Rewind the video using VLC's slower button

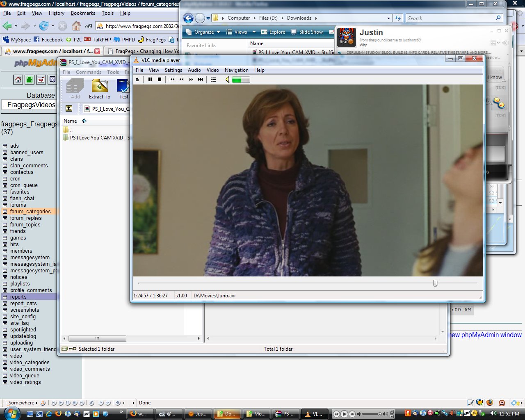[x=181, y=80]
